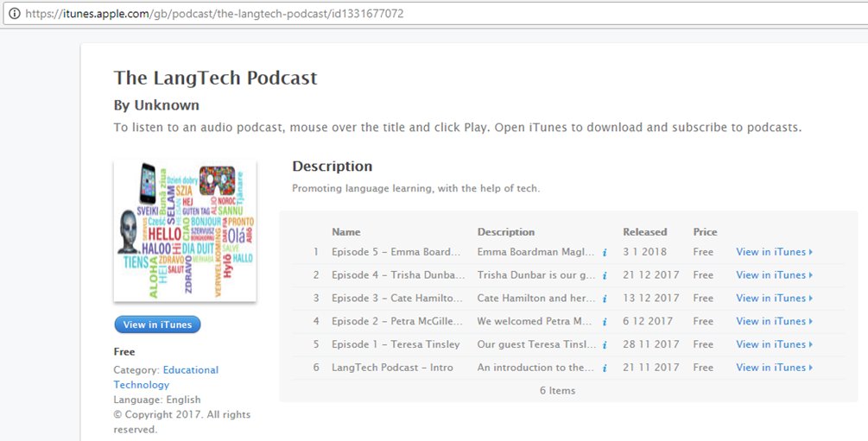868x441 pixels.
Task: Open info icon for Episode 5 row
Action: [x=605, y=252]
